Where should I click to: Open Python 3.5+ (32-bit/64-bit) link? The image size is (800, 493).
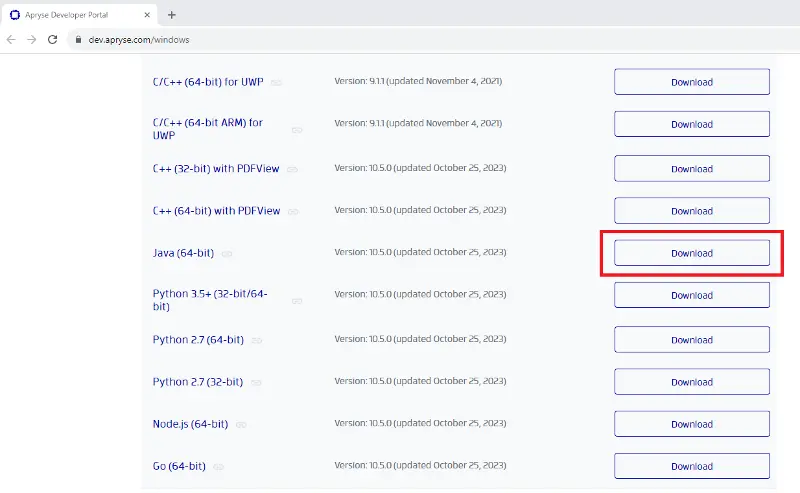(210, 300)
